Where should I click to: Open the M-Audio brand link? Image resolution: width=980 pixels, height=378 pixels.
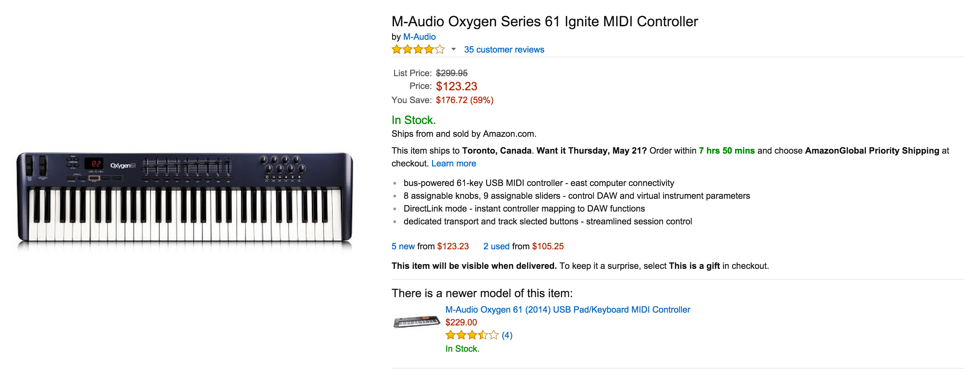pos(419,37)
